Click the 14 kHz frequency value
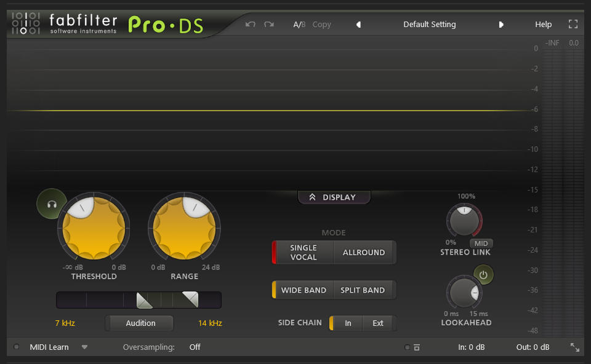Image resolution: width=591 pixels, height=364 pixels. click(x=210, y=323)
